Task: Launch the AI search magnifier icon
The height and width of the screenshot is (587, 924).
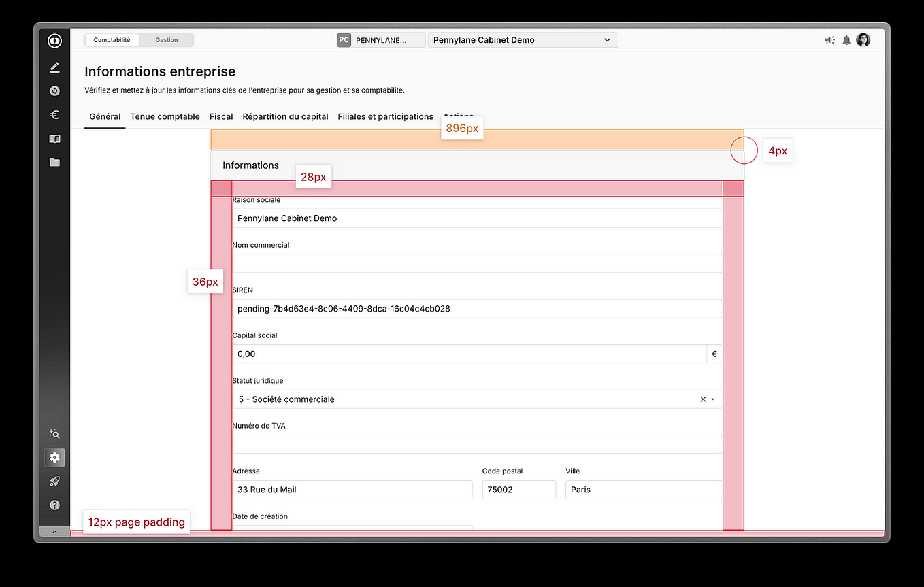Action: 54,433
